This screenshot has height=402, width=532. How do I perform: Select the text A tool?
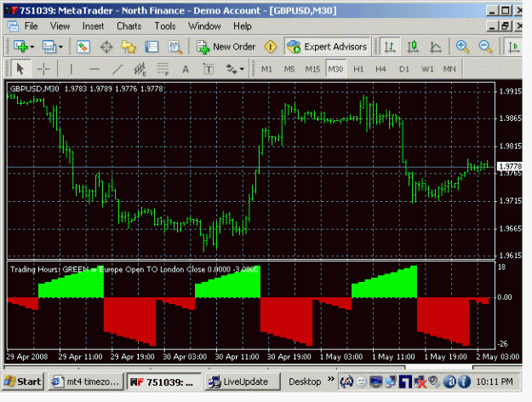click(186, 69)
